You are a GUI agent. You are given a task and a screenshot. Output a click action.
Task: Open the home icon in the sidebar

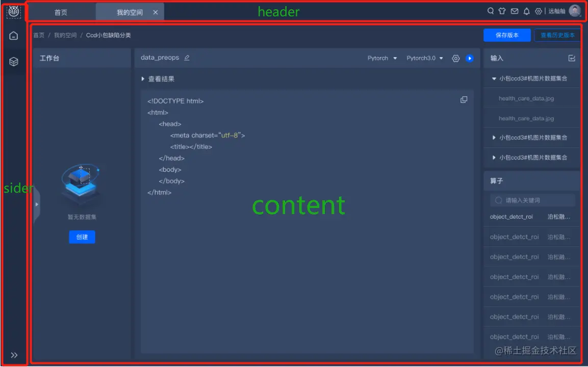[13, 36]
